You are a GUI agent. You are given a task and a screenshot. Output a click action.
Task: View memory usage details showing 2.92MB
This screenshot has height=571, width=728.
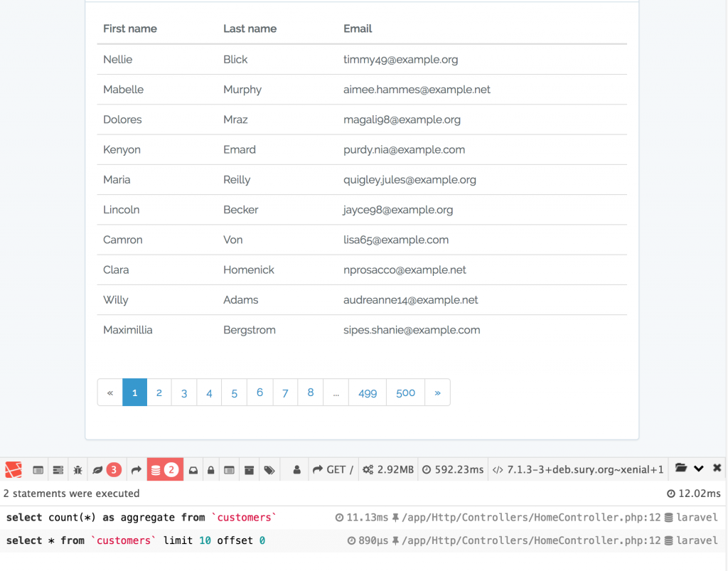click(387, 469)
